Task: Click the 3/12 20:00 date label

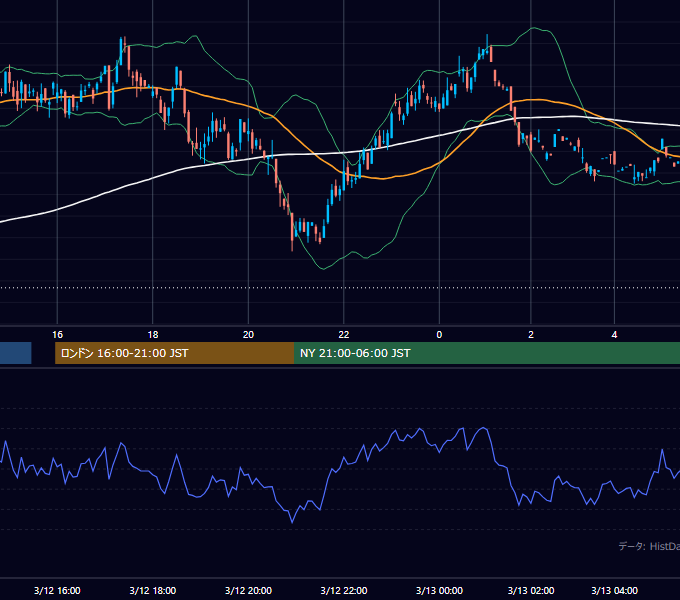Action: pyautogui.click(x=248, y=590)
